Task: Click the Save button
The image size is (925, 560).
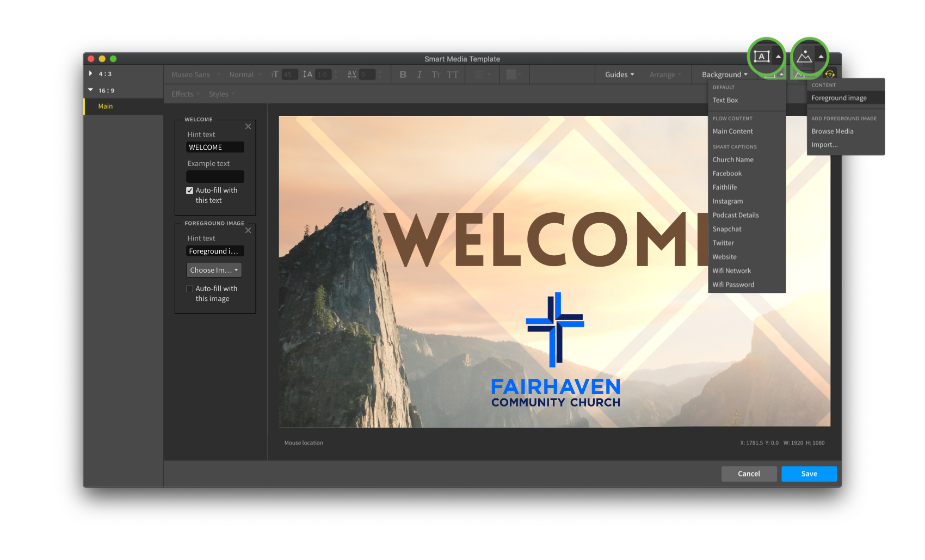Action: [x=809, y=473]
